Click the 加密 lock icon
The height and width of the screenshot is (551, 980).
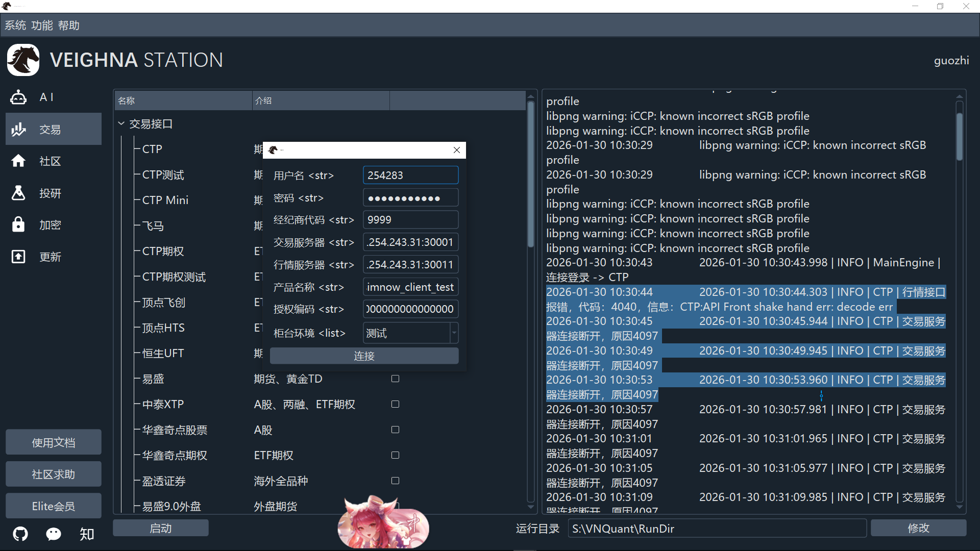click(19, 224)
